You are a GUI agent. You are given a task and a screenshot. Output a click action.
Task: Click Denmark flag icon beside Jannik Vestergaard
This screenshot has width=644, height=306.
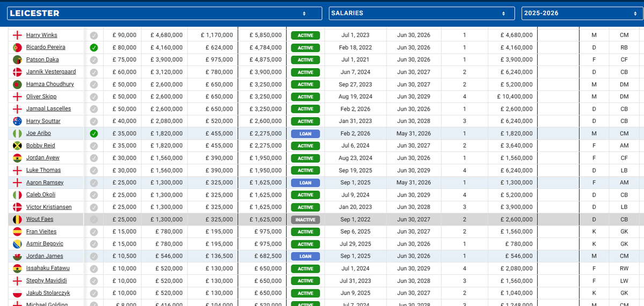17,72
